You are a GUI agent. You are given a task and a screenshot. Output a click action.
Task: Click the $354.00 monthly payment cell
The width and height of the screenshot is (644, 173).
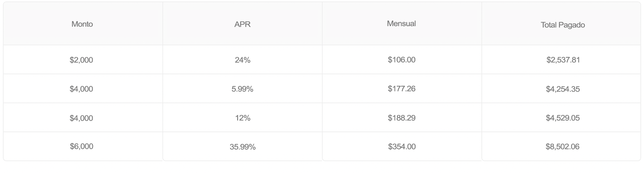pos(402,147)
